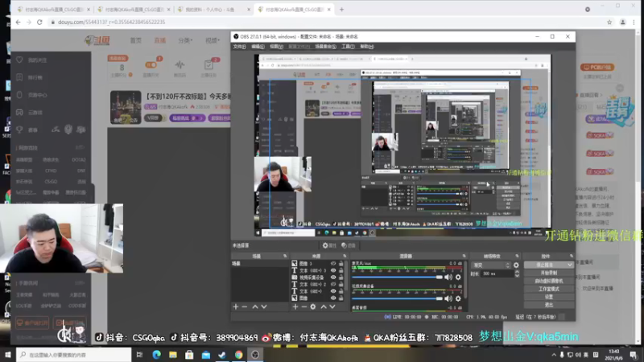The height and width of the screenshot is (362, 644).
Task: Open the 属性 properties button above scenes
Action: 329,245
